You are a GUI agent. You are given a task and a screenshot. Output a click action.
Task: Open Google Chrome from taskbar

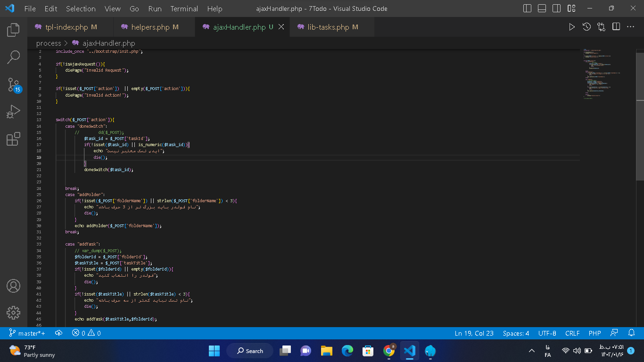389,351
